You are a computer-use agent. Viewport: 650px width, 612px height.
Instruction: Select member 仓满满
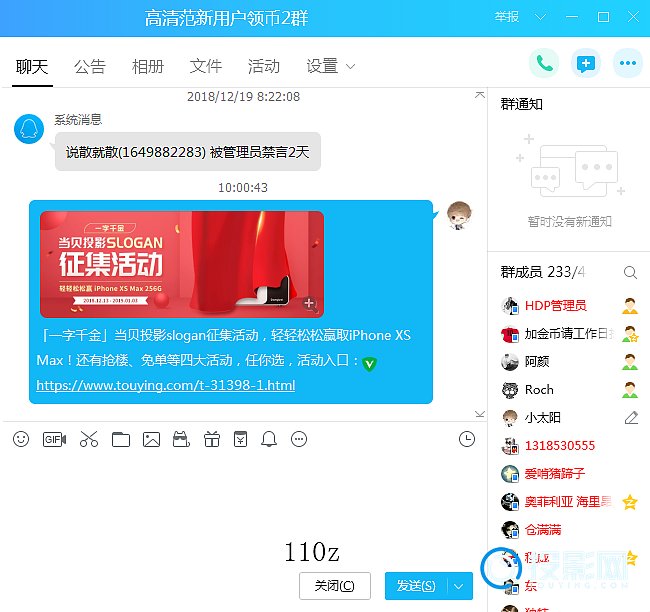[x=543, y=529]
